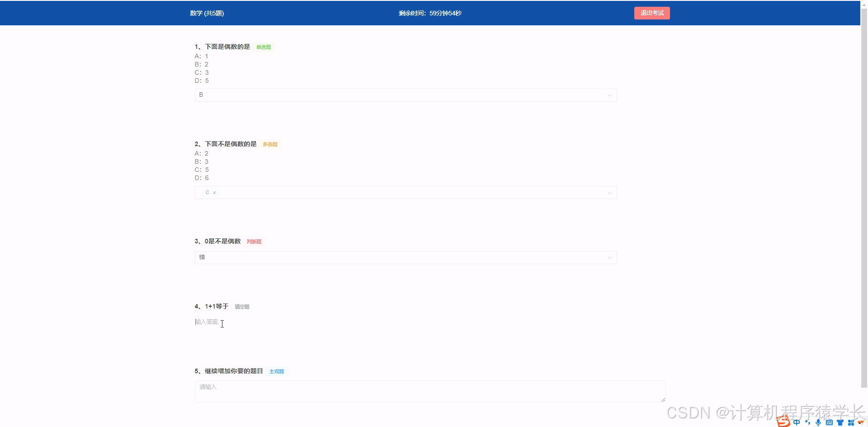This screenshot has width=868, height=427.
Task: Click option C: 3 in question 1
Action: point(202,72)
